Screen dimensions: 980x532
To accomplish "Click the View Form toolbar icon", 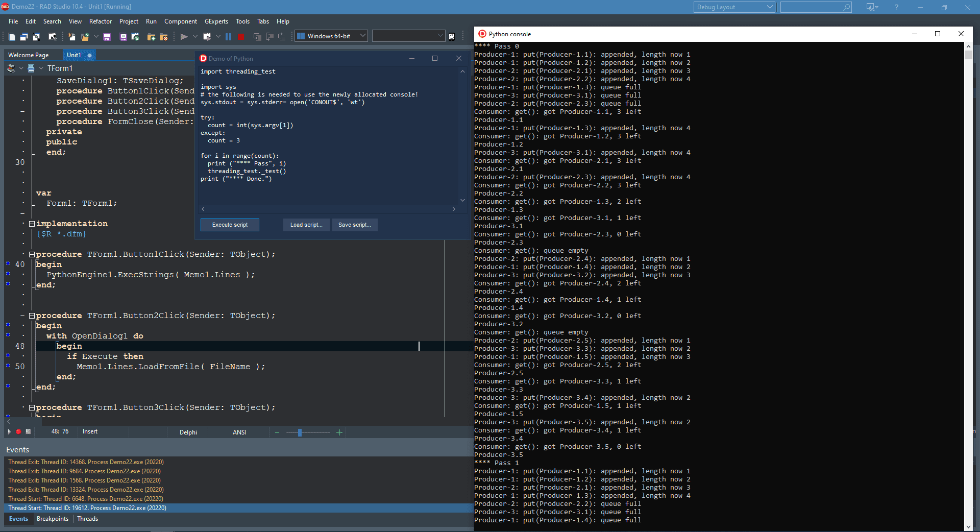I will pyautogui.click(x=36, y=37).
